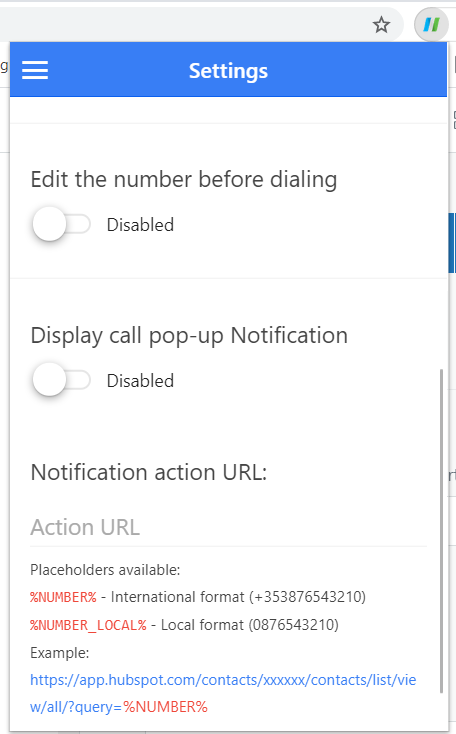
Task: Click the Edit the number before dialing heading
Action: pyautogui.click(x=184, y=179)
